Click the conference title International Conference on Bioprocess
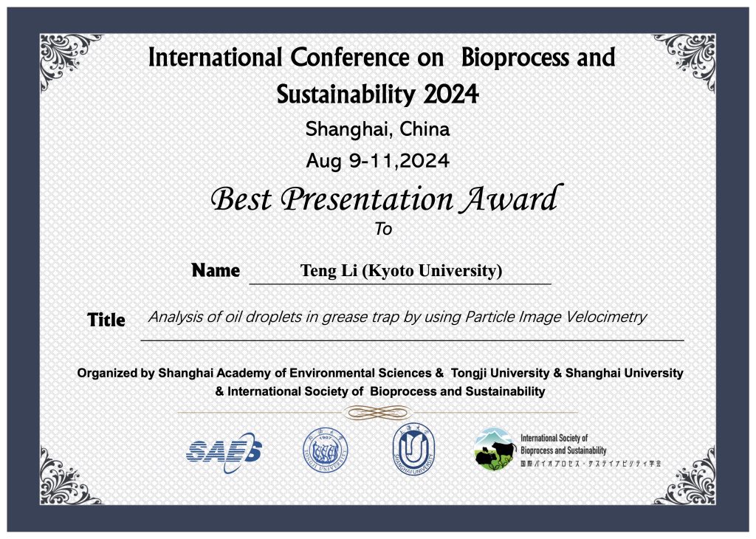756x539 pixels. 381,58
